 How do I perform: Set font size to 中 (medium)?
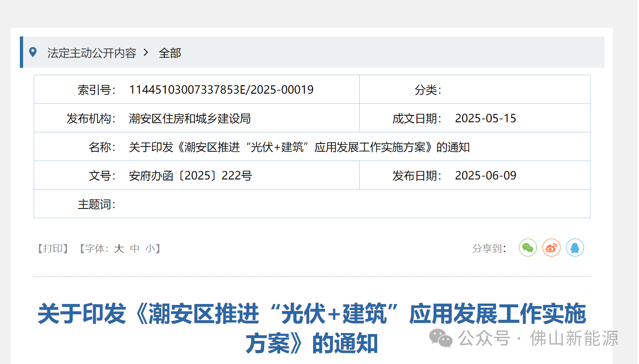click(x=135, y=249)
